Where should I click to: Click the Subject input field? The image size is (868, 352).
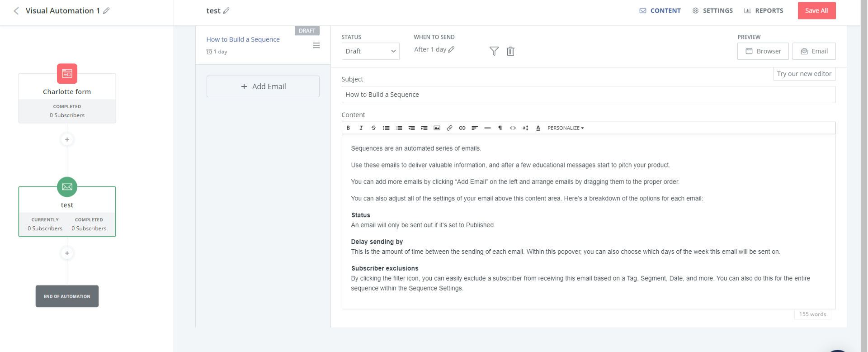point(589,95)
